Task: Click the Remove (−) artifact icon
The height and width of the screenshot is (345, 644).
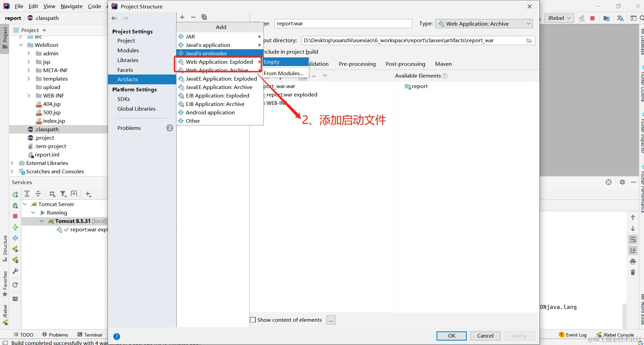Action: 193,17
